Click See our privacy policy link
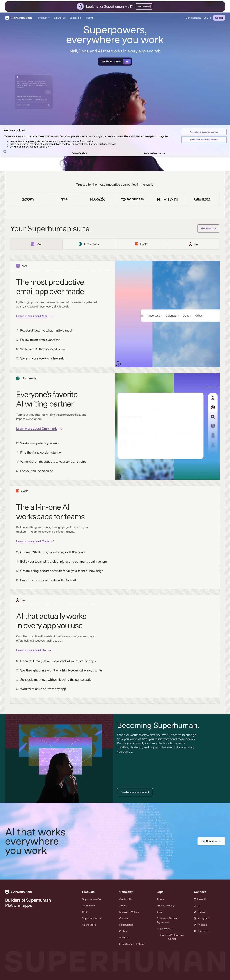This screenshot has width=230, height=980. tap(154, 153)
